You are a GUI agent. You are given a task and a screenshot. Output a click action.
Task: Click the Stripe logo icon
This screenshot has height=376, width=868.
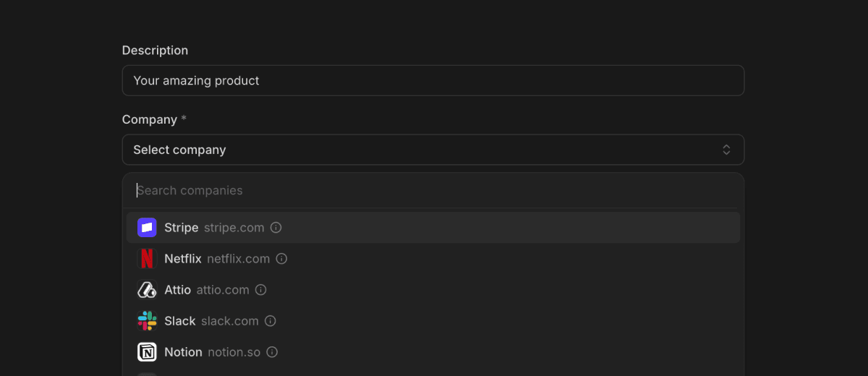click(147, 228)
